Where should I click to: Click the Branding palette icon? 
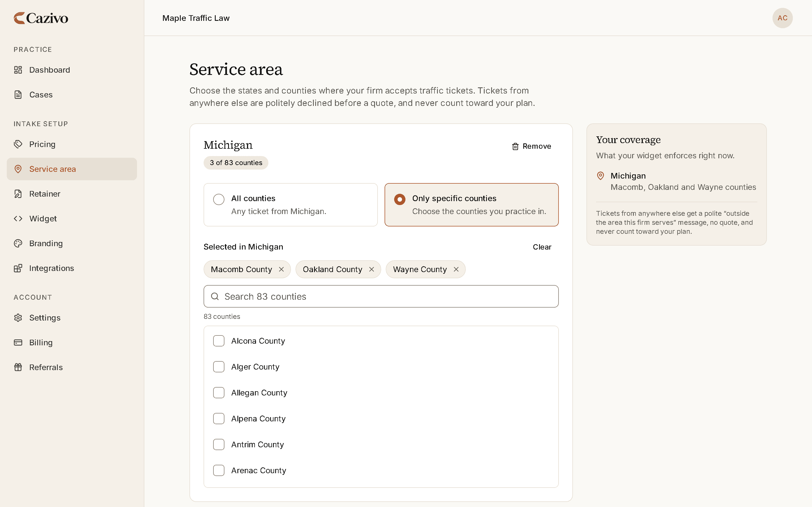click(18, 243)
